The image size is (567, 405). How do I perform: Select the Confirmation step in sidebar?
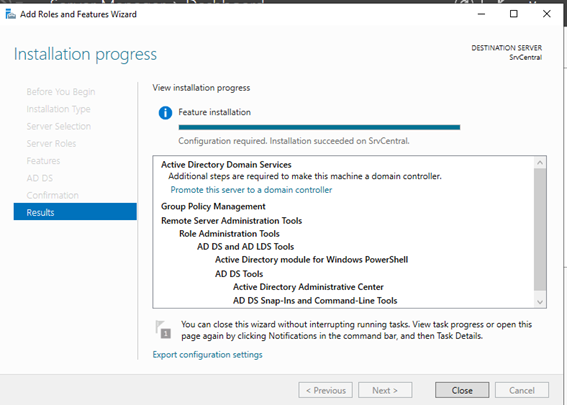(x=52, y=195)
